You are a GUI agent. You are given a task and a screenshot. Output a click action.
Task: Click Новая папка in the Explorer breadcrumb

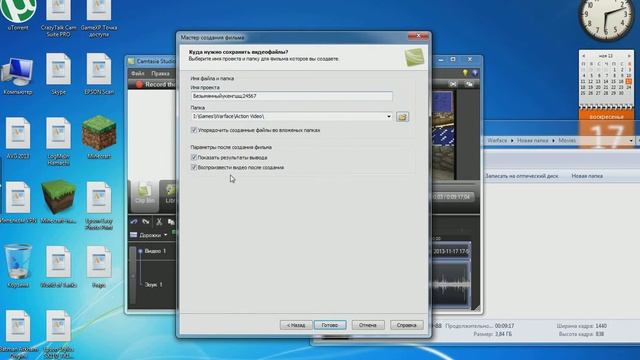(532, 140)
